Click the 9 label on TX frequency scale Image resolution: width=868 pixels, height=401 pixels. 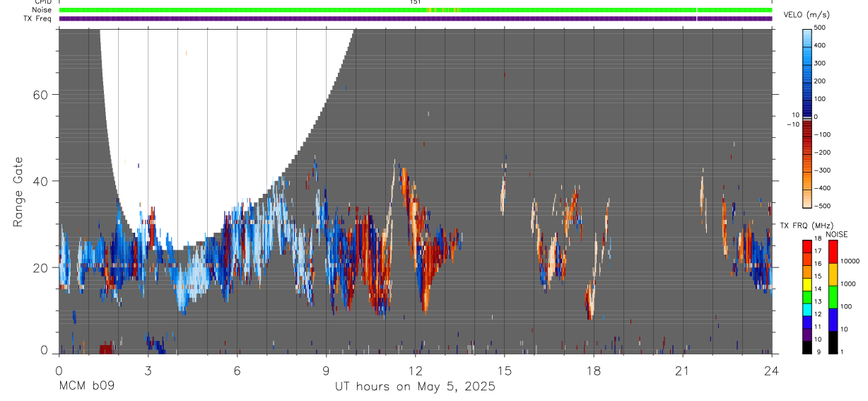[818, 351]
